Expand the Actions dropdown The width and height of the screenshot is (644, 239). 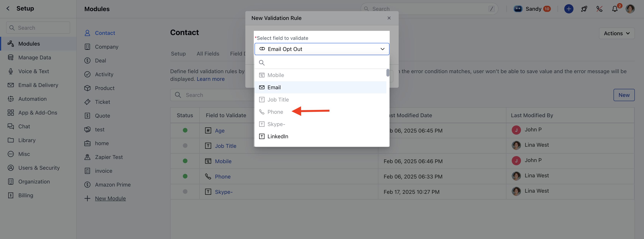(617, 34)
